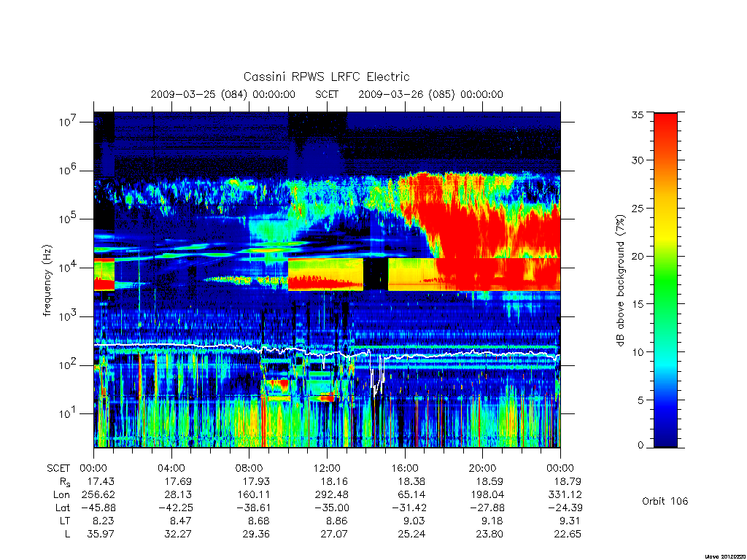Click the color bar legend

point(665,280)
